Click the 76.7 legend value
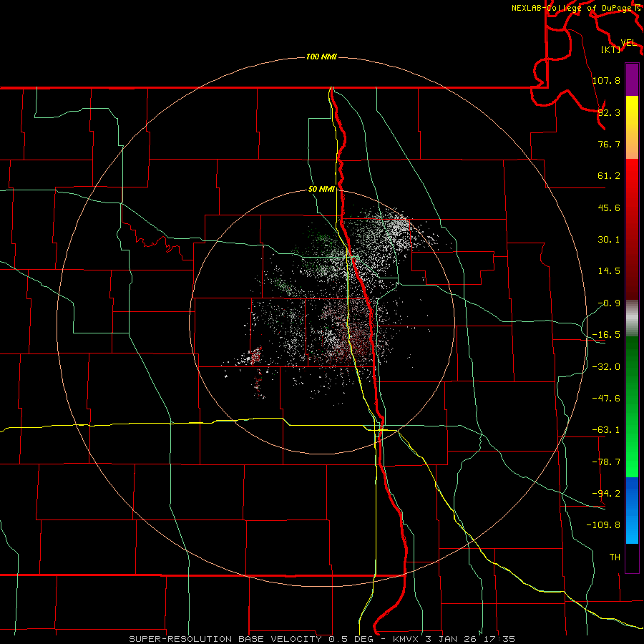This screenshot has width=644, height=644. [609, 144]
